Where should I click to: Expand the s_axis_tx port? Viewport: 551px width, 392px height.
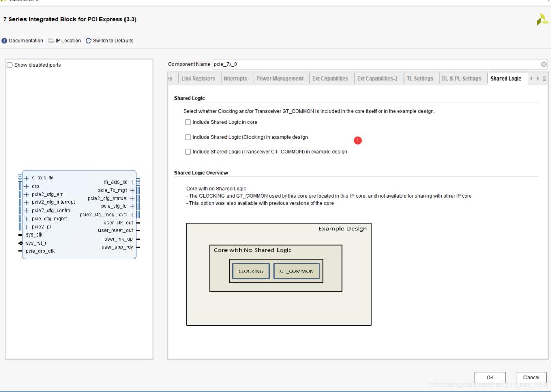(27, 178)
